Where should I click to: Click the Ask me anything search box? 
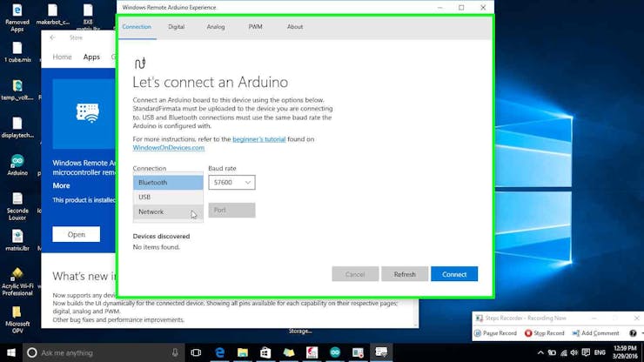coord(104,352)
